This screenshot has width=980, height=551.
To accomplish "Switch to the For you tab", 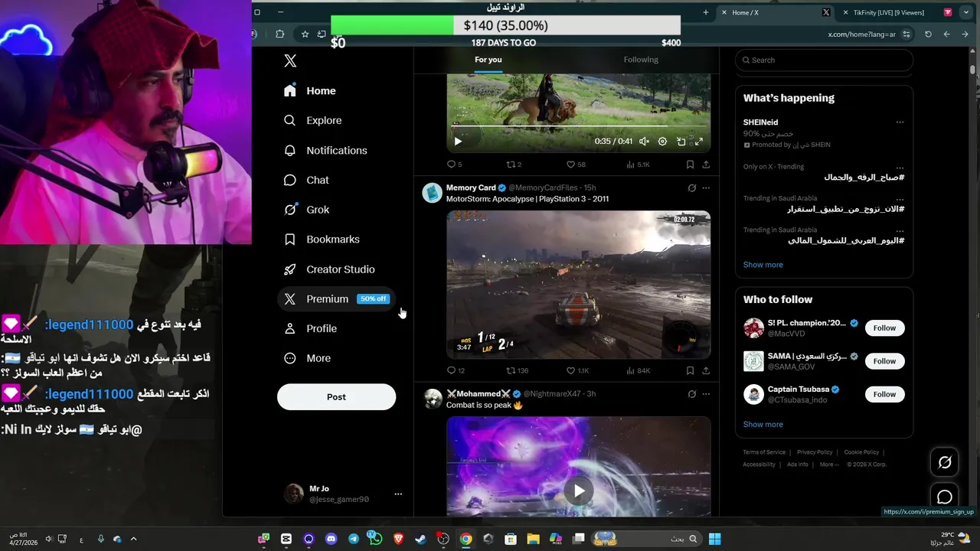I will click(488, 60).
